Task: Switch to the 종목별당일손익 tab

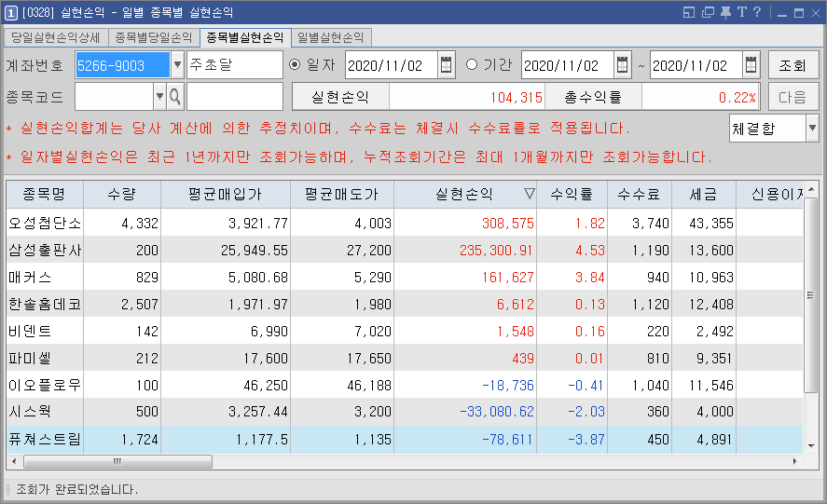Action: click(154, 37)
